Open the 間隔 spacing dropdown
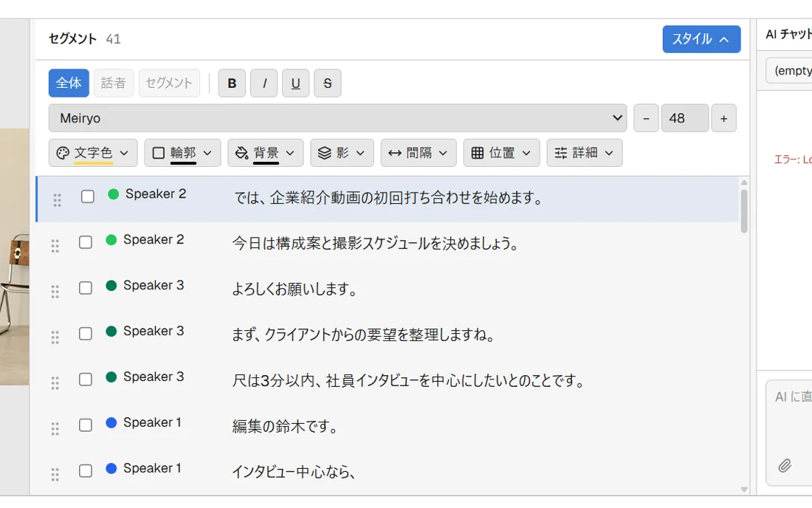The width and height of the screenshot is (812, 508). 419,153
